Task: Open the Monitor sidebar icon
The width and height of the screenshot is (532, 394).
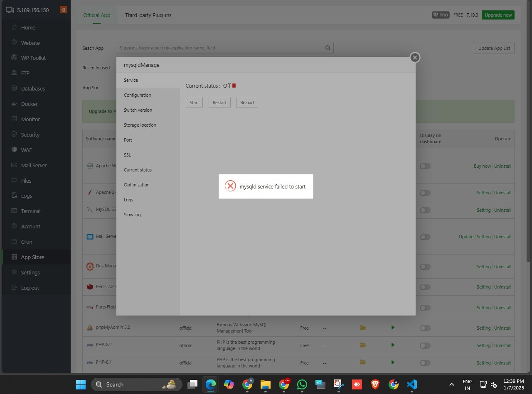Action: (x=14, y=119)
